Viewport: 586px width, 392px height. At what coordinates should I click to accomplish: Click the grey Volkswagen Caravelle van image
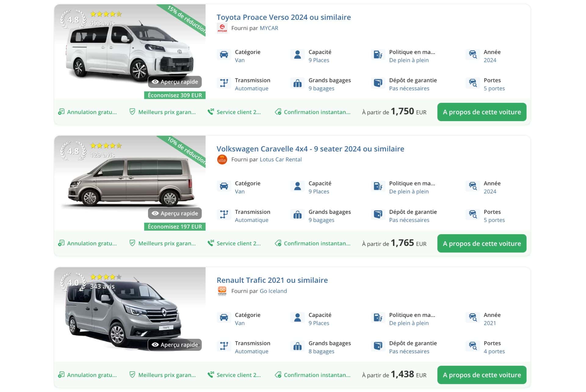pos(131,183)
